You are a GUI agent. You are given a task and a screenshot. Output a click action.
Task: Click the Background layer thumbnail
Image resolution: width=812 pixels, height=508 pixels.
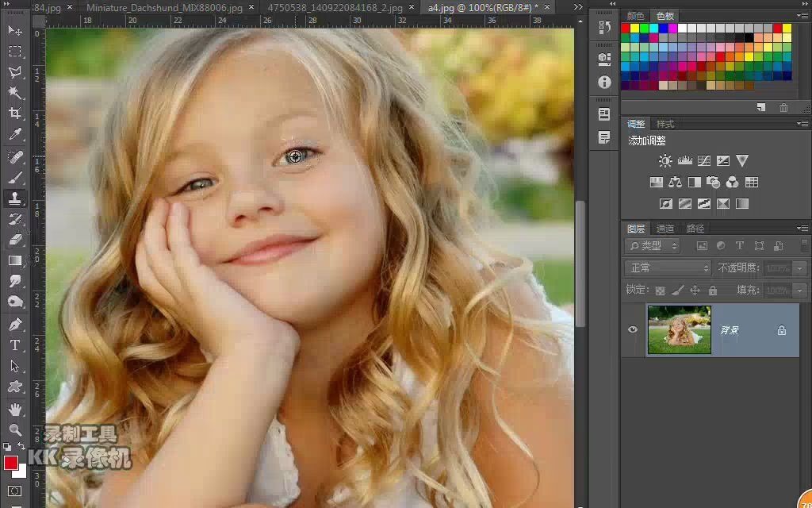680,329
